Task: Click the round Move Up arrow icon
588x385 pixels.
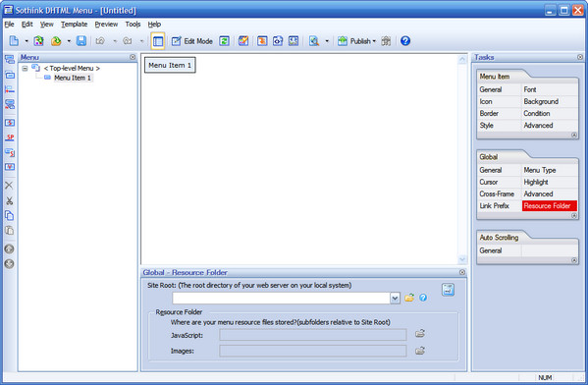Action: [9, 248]
